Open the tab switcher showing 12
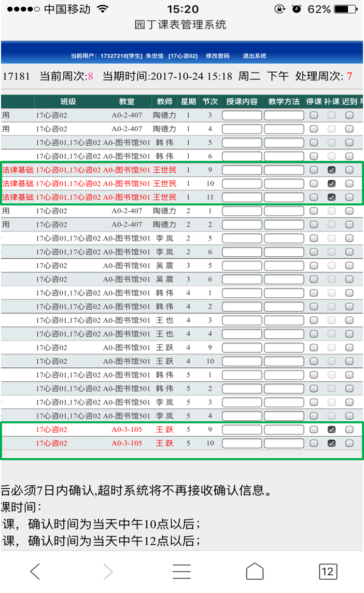This screenshot has width=364, height=593. click(x=327, y=571)
